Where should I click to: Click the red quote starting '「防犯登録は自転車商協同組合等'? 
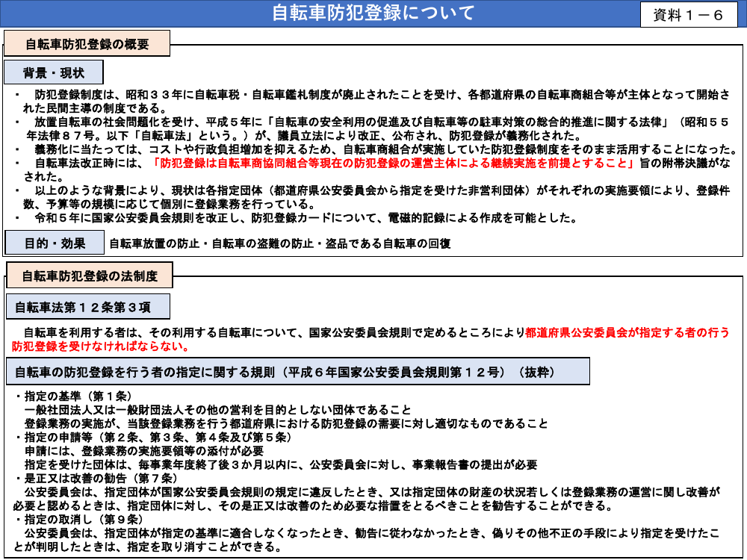pos(394,163)
